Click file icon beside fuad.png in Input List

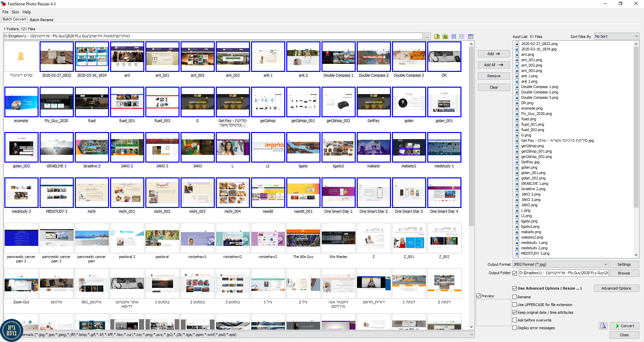point(517,119)
